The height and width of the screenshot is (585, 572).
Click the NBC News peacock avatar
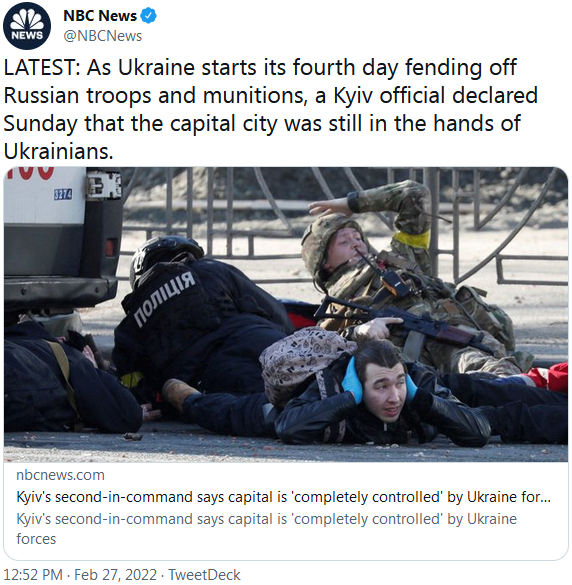tap(27, 26)
